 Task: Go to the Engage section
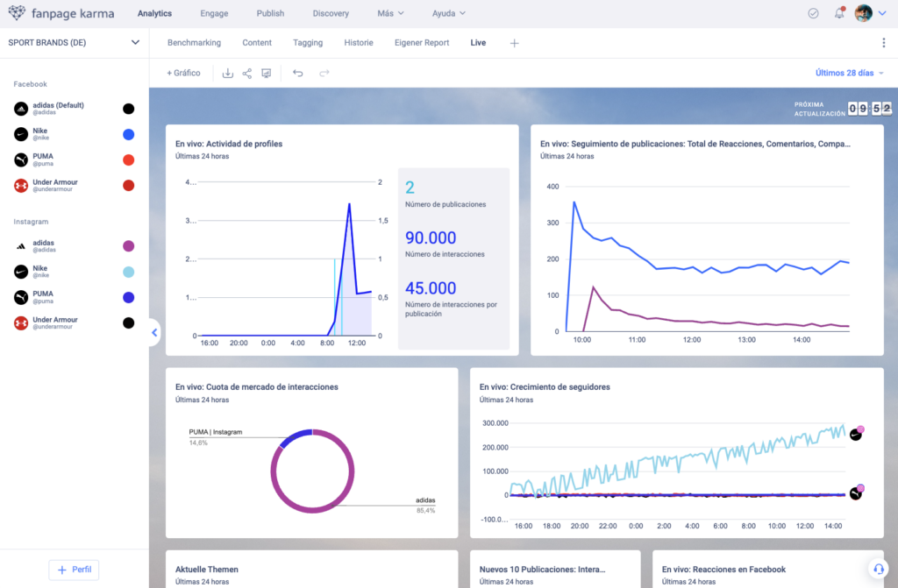(214, 13)
